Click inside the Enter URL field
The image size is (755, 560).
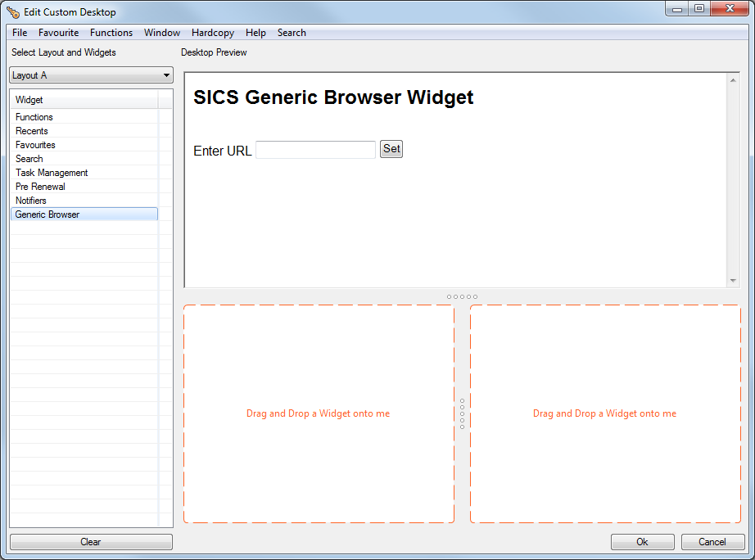point(314,149)
